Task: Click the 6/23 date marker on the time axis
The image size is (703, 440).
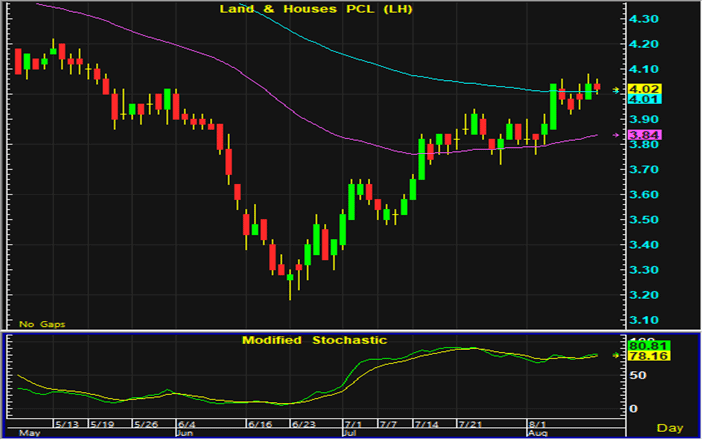Action: coord(301,424)
